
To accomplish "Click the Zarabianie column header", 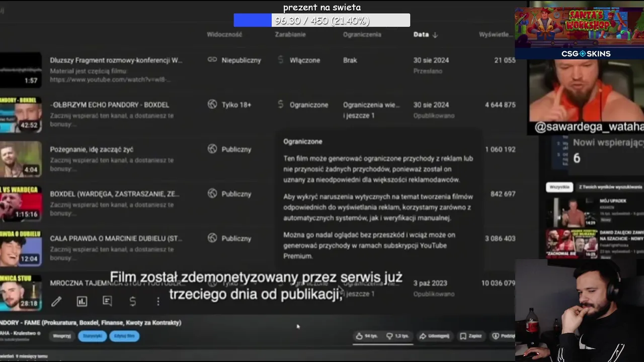I will click(290, 35).
